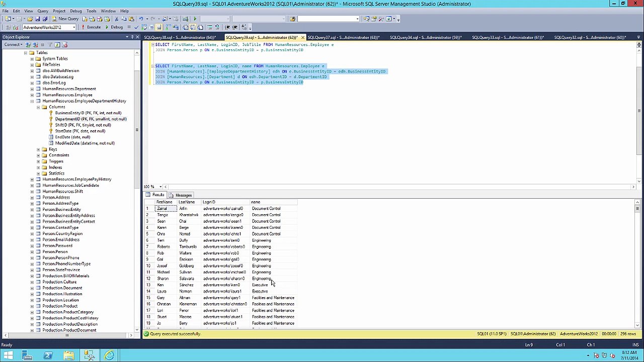Click the Cancel Executing Query stop icon
This screenshot has width=644, height=362.
[129, 27]
